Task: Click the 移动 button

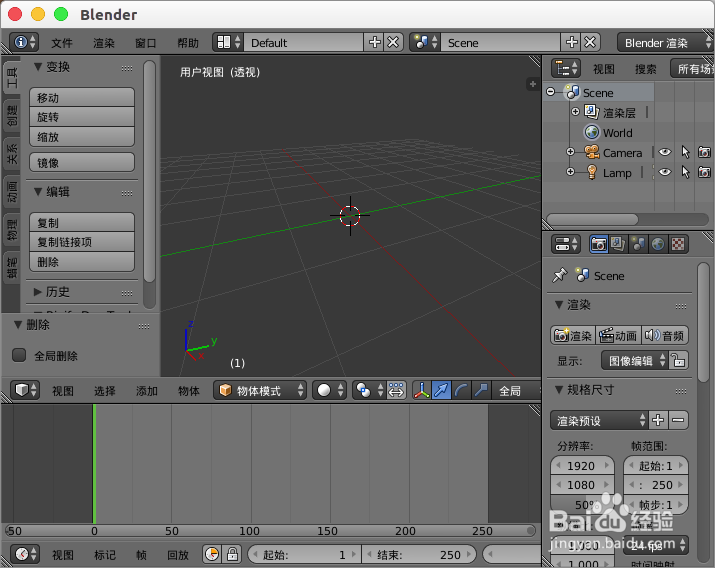Action: point(82,98)
